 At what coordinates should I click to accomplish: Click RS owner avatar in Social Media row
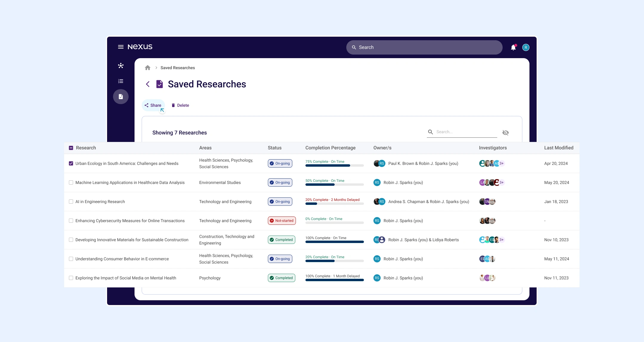[x=377, y=278]
